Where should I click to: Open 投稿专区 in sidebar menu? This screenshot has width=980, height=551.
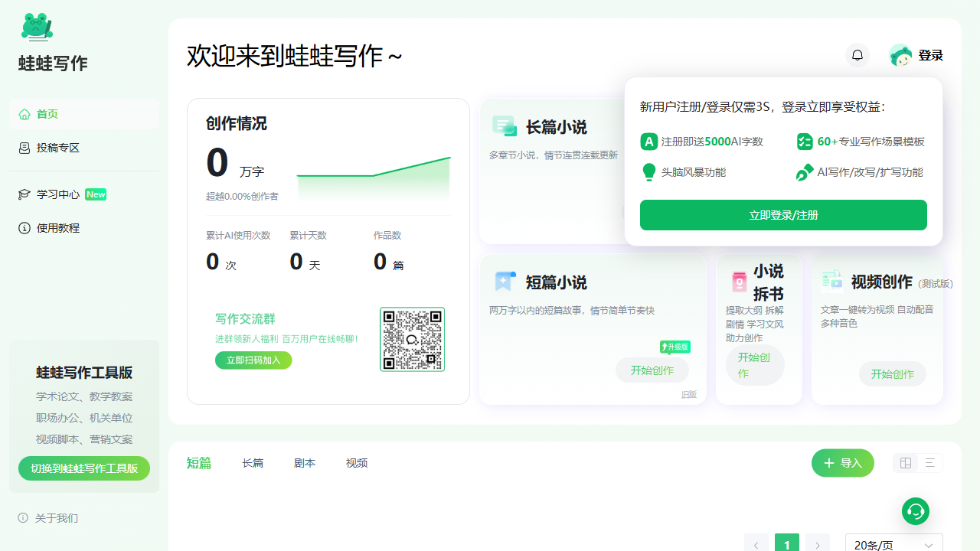(58, 148)
